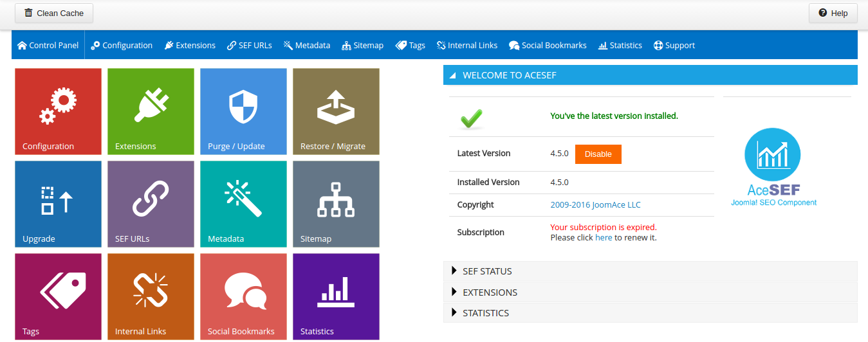Open the blue Upgrade tile
The image size is (868, 342).
(58, 204)
